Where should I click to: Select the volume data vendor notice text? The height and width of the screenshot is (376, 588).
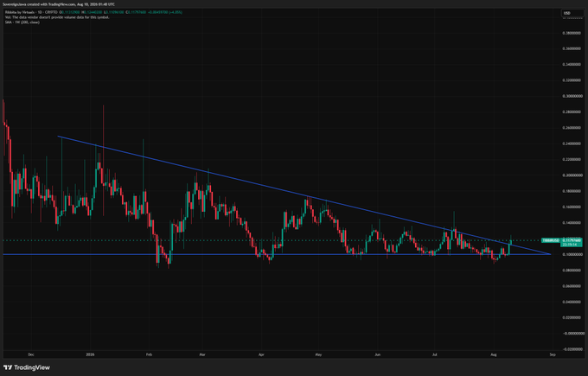click(57, 17)
